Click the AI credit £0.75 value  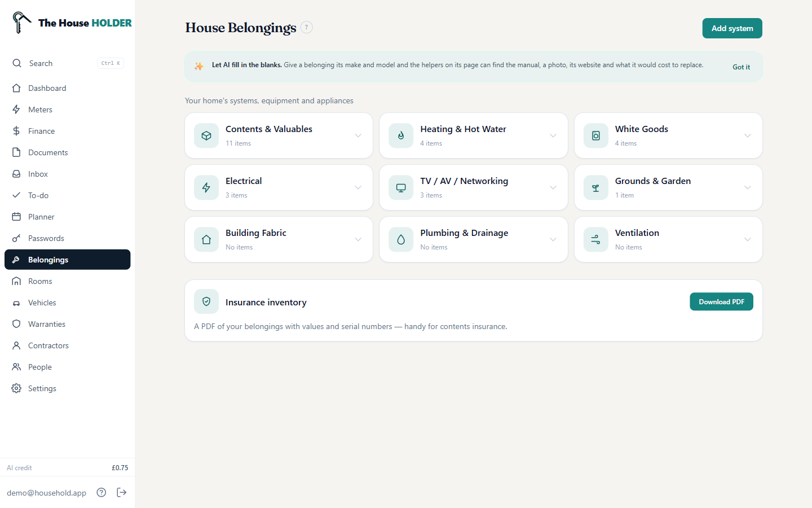[120, 467]
